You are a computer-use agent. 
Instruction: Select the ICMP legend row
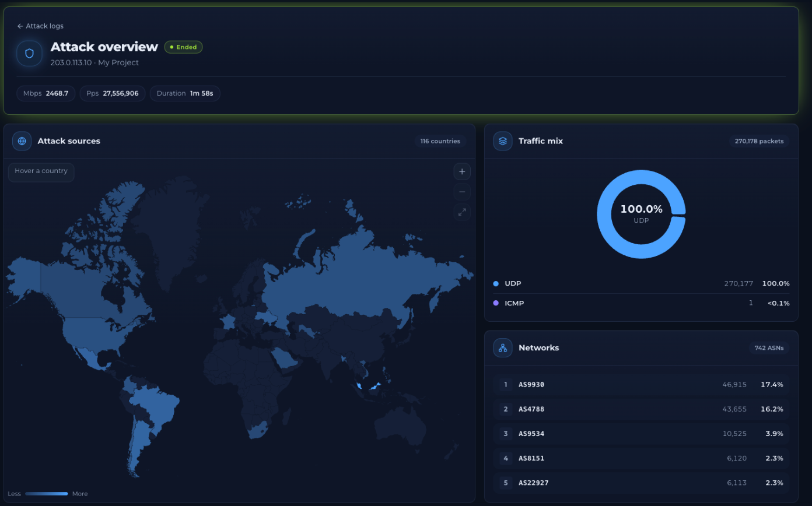(641, 303)
